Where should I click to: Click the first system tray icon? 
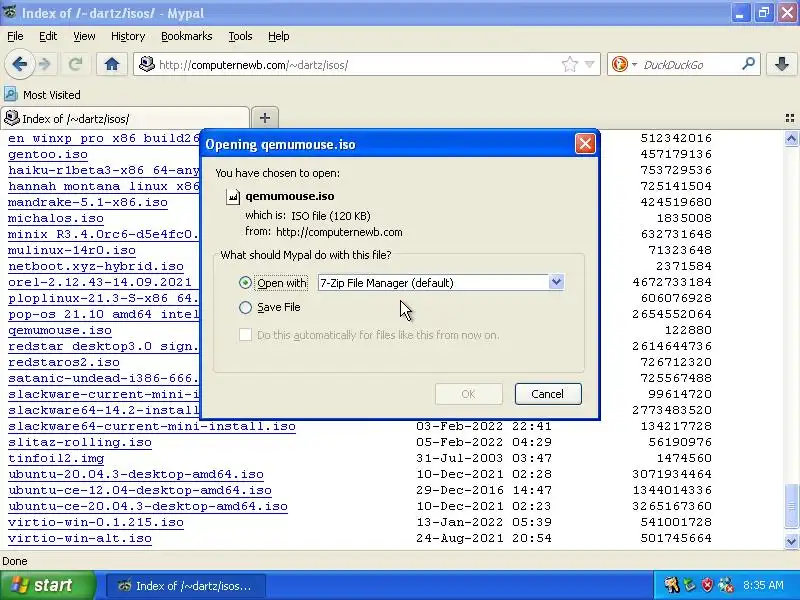coord(672,585)
